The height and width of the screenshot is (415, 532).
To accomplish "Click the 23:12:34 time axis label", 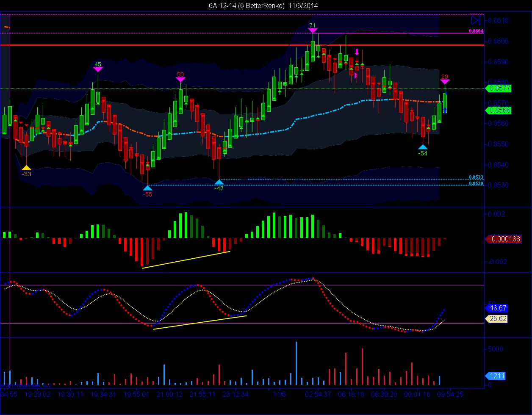I will [x=235, y=394].
